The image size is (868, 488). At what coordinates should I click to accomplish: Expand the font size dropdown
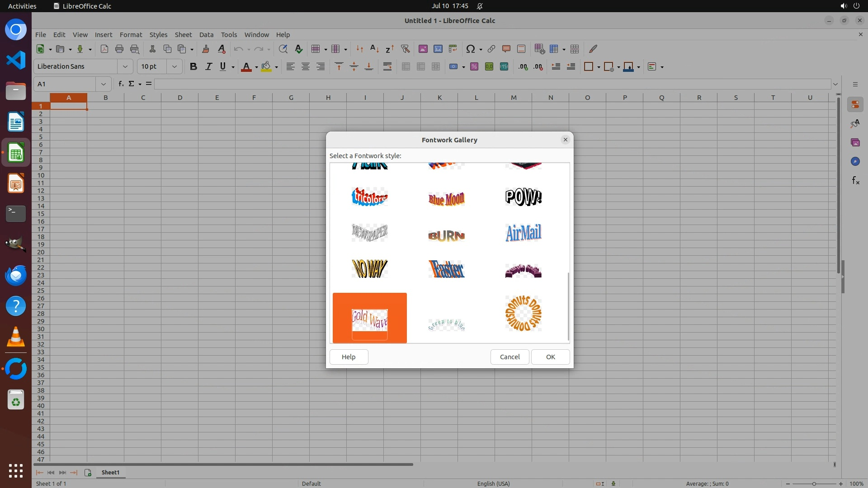click(x=175, y=66)
